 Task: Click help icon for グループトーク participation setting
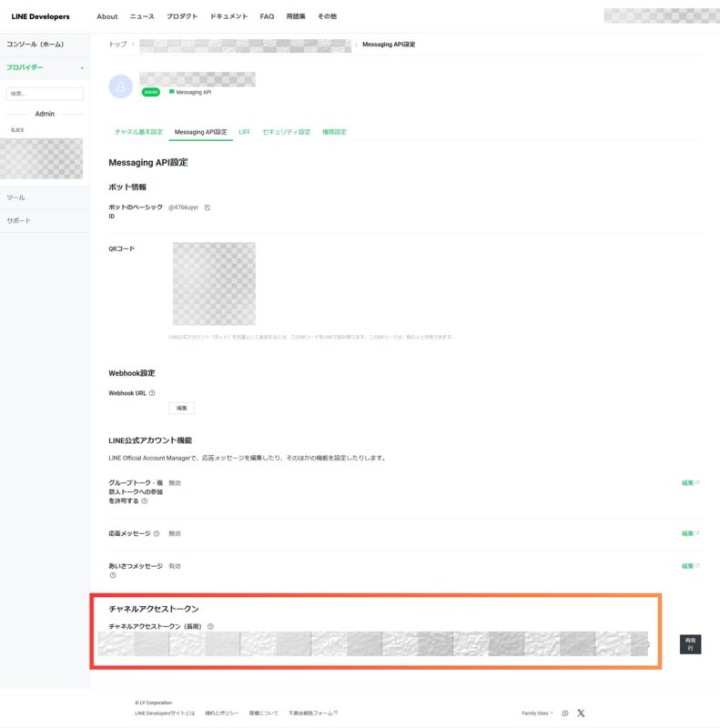(145, 501)
